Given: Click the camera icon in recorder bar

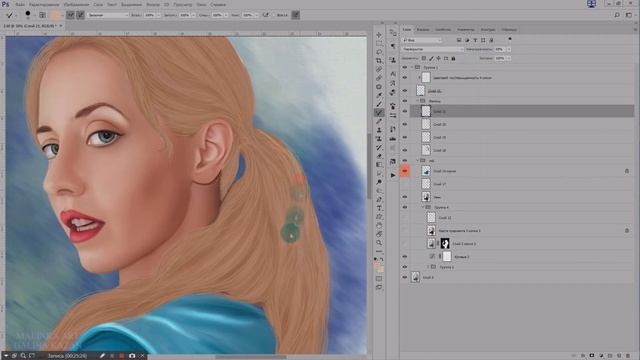Looking at the screenshot, I should tap(132, 356).
